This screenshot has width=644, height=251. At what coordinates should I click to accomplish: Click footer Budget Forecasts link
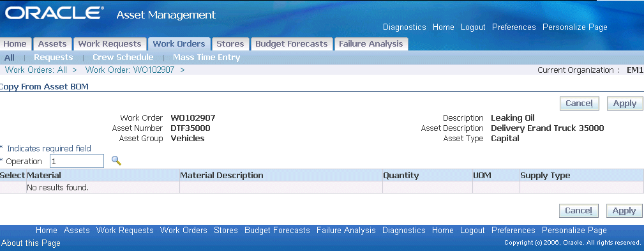pos(277,231)
